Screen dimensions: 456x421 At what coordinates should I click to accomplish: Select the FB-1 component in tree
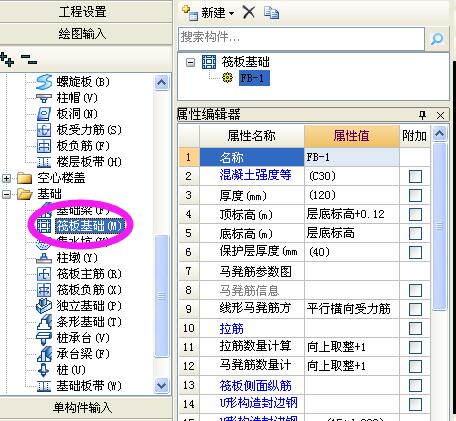(254, 78)
